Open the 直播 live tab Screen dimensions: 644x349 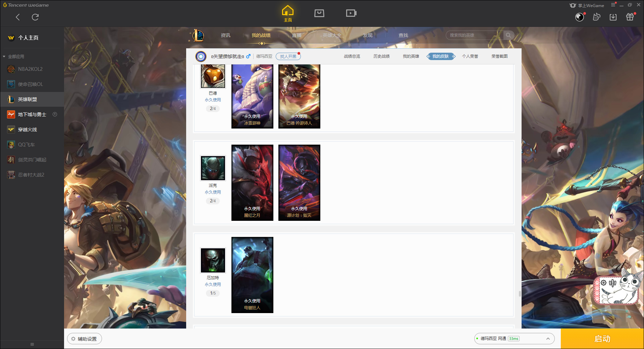click(297, 35)
